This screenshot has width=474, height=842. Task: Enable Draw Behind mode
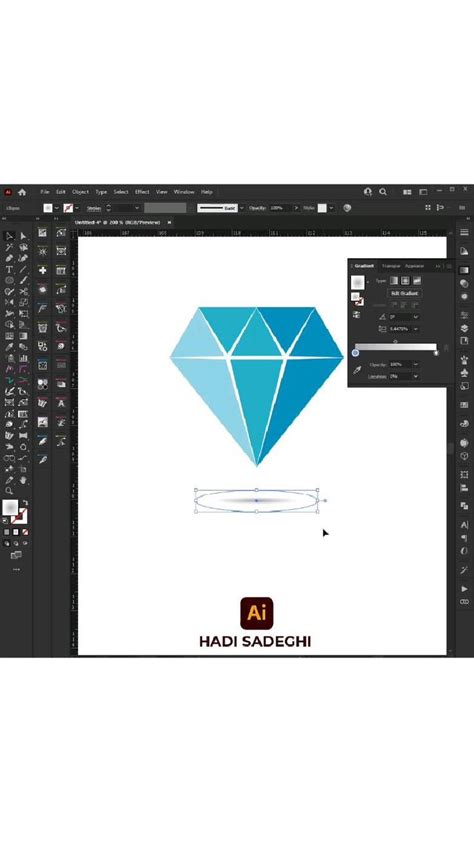[x=16, y=543]
